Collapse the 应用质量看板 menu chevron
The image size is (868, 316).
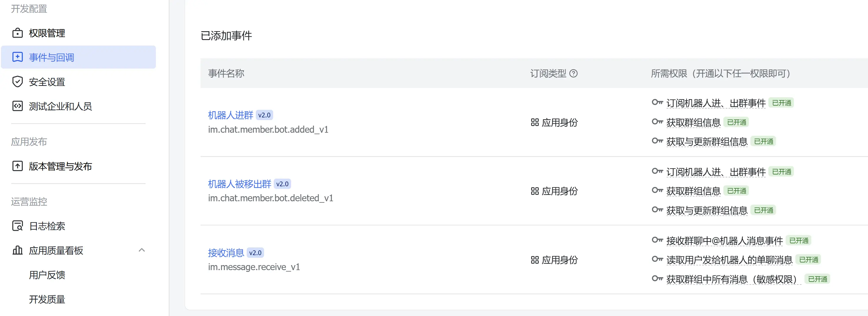(x=142, y=250)
